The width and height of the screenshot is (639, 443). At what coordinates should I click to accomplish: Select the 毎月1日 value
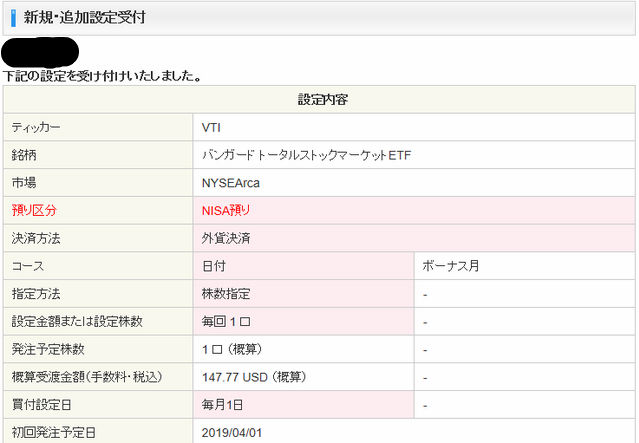tap(223, 405)
